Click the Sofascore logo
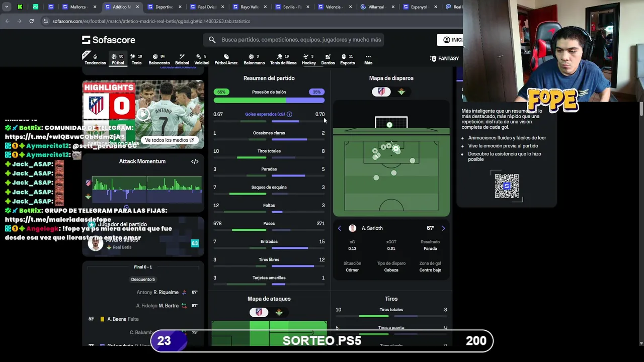Viewport: 644px width, 362px height. coord(109,40)
